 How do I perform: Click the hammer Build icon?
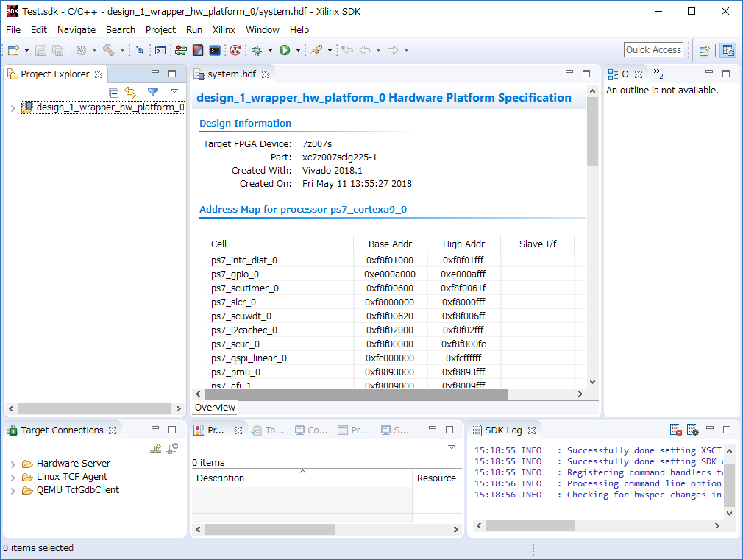[x=109, y=50]
